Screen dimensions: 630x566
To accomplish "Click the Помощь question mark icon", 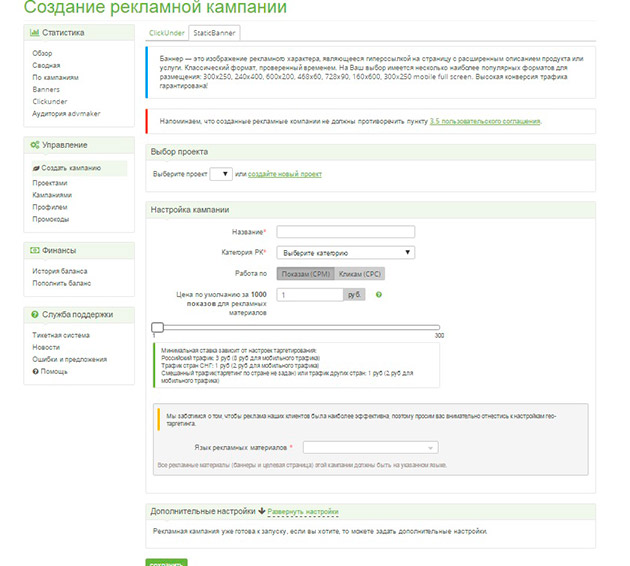I will coord(35,372).
